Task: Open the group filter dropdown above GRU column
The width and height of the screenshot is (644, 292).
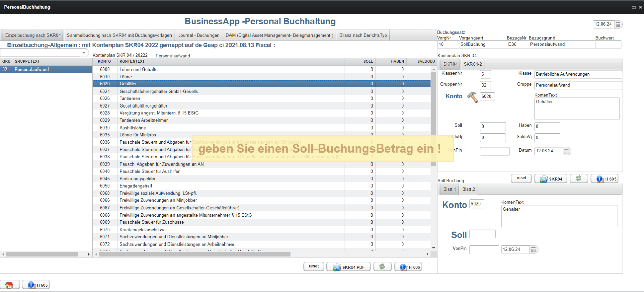Action: click(84, 53)
